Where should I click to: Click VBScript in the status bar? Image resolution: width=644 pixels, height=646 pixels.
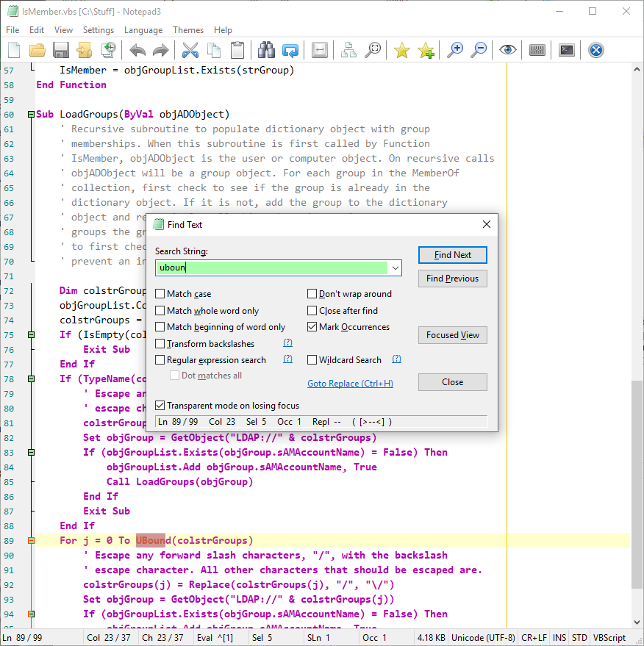[609, 637]
